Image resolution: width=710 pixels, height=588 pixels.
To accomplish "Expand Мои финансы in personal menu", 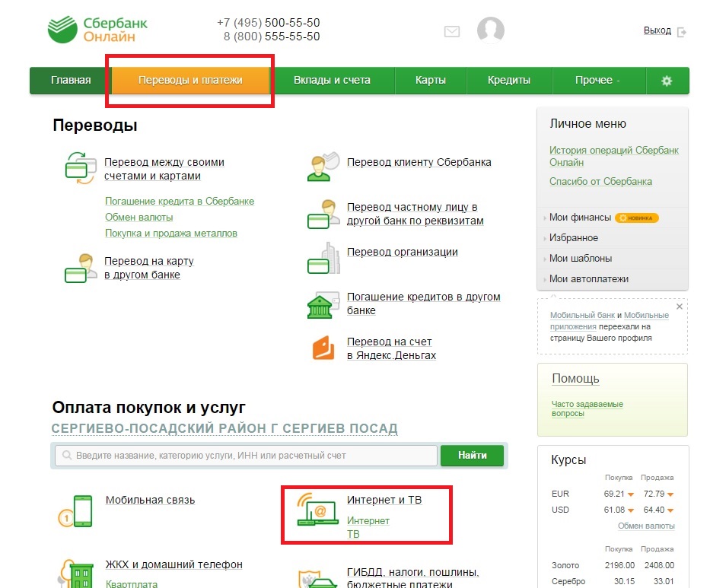I will tap(580, 218).
